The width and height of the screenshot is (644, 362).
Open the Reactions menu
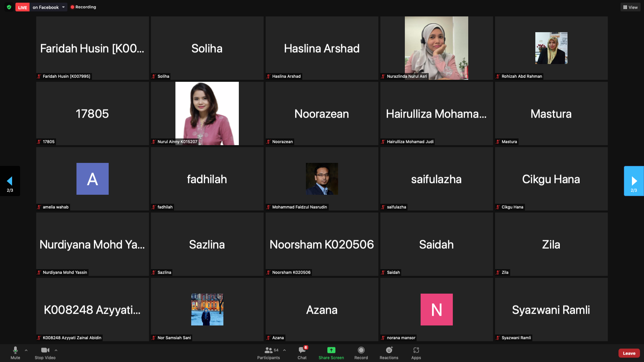tap(389, 353)
